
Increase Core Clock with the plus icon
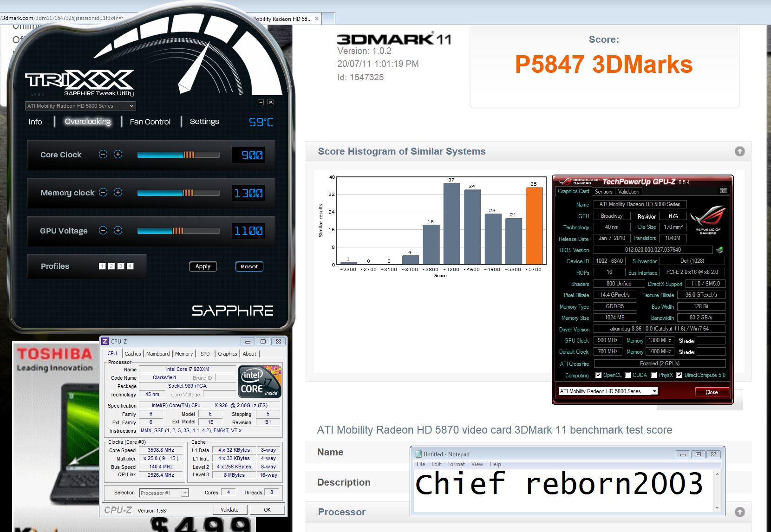point(118,154)
